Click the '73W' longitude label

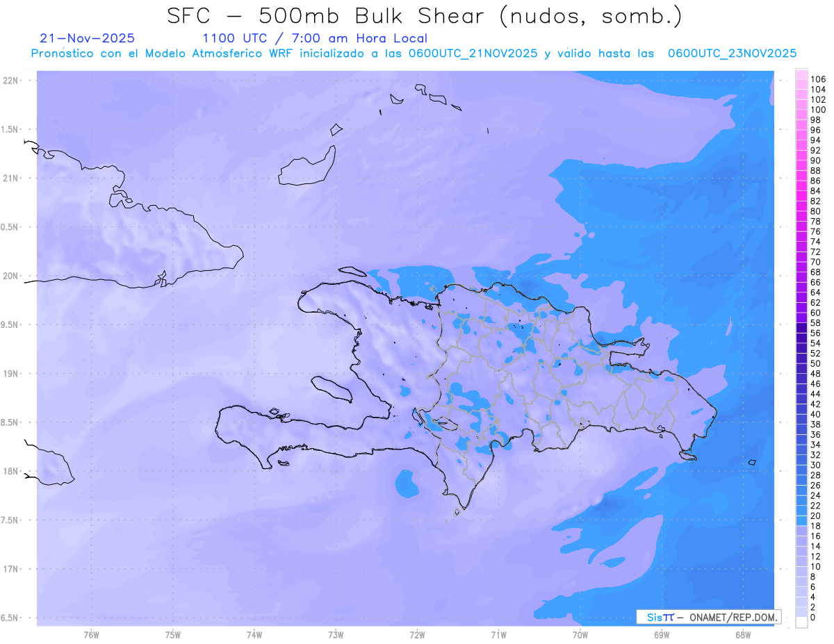pos(336,635)
